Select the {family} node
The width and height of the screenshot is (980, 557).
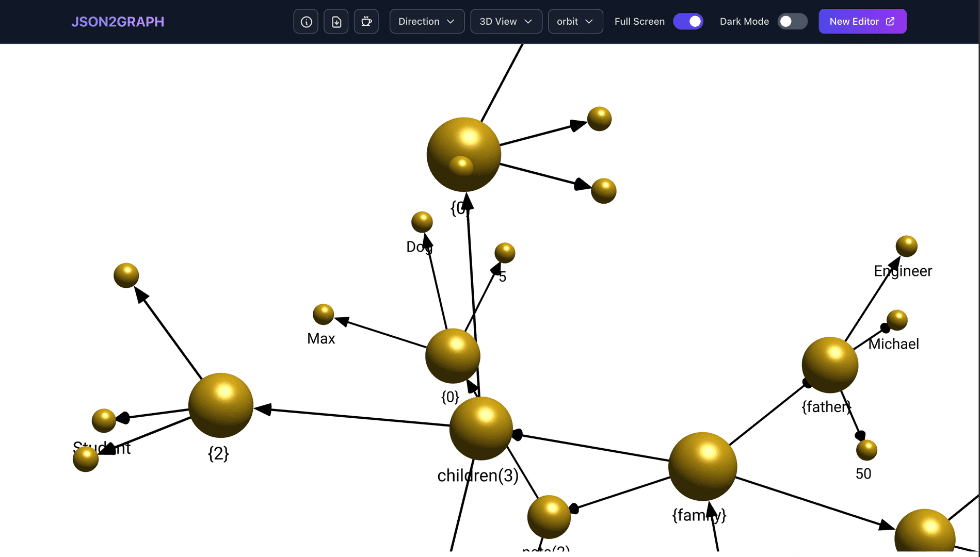[x=702, y=467]
